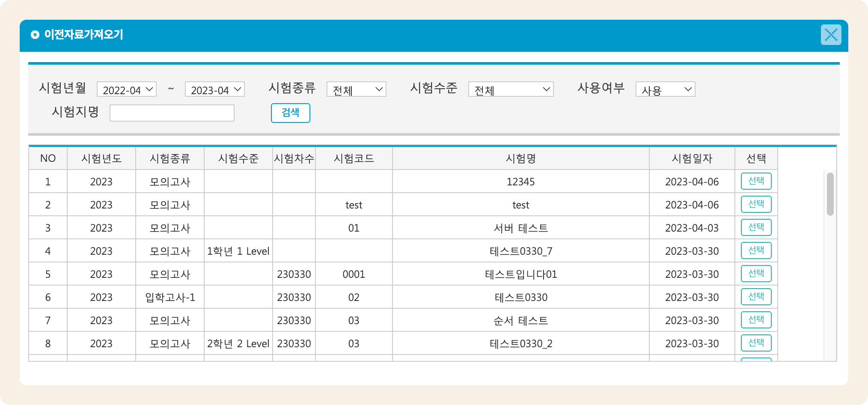Click the 1학년 1 Level cell
The height and width of the screenshot is (405, 868).
pyautogui.click(x=238, y=251)
